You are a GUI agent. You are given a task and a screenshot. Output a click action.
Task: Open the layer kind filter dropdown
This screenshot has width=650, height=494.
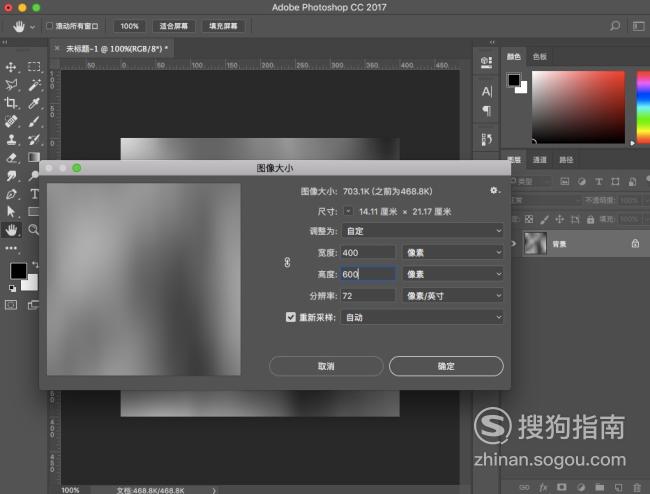[532, 181]
